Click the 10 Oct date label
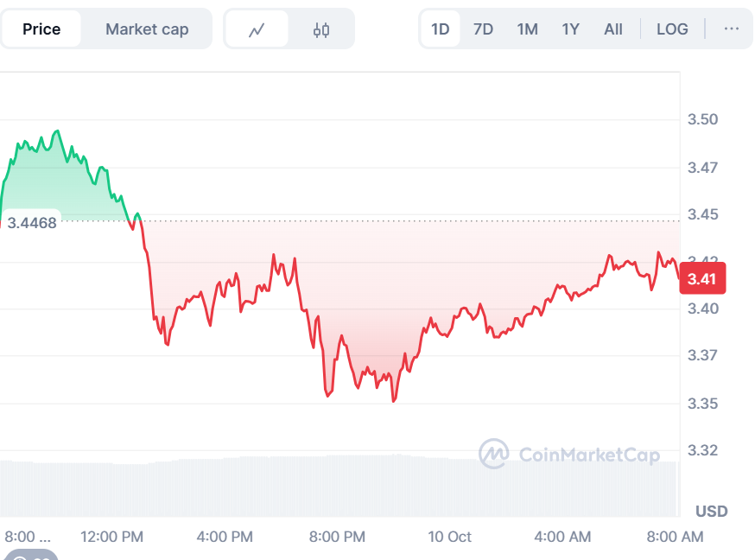 (449, 537)
